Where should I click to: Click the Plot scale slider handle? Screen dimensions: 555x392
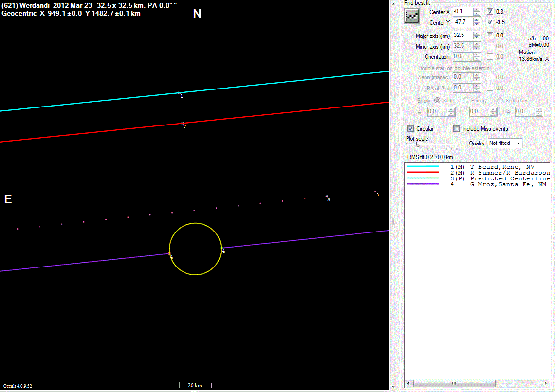point(418,144)
